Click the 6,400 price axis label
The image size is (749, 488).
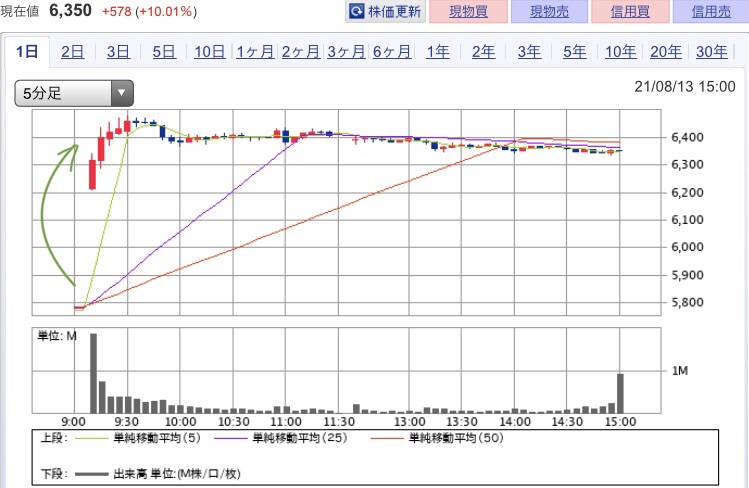click(x=687, y=138)
